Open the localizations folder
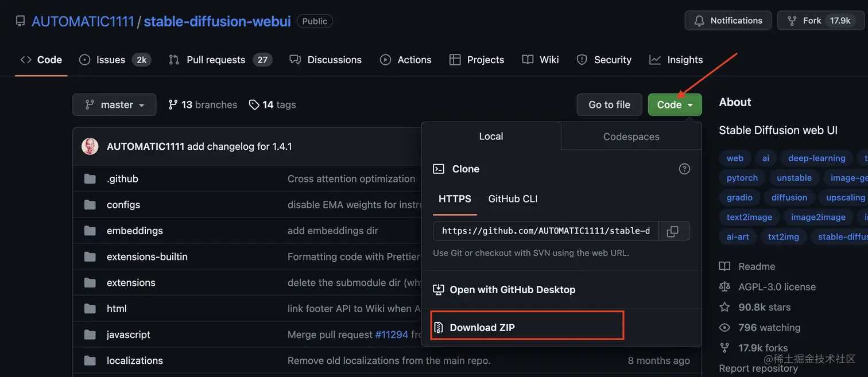Viewport: 868px width, 377px height. 135,360
